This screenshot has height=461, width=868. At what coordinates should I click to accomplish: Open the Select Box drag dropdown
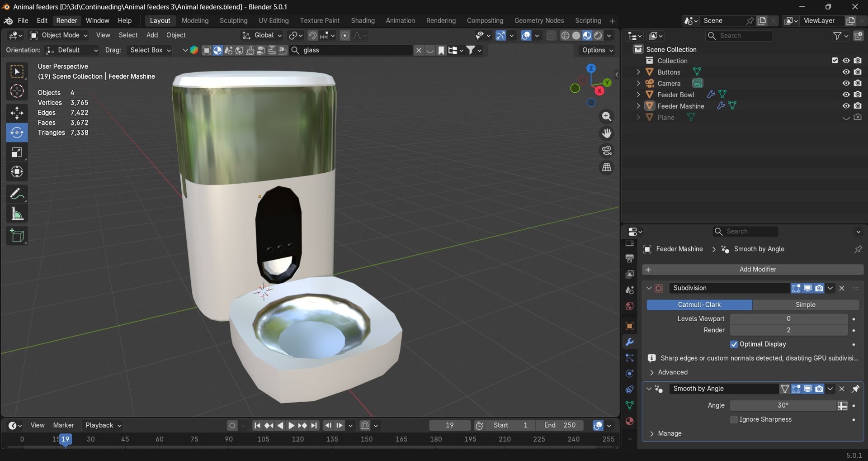click(x=150, y=50)
